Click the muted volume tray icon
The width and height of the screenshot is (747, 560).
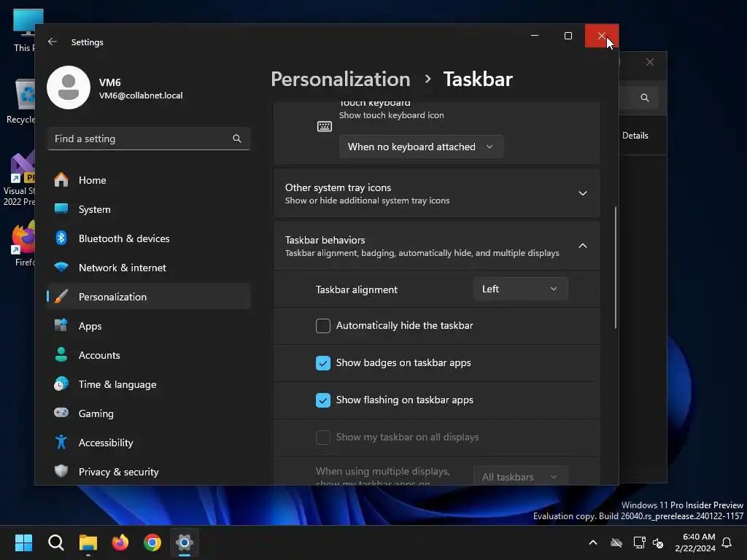(659, 542)
